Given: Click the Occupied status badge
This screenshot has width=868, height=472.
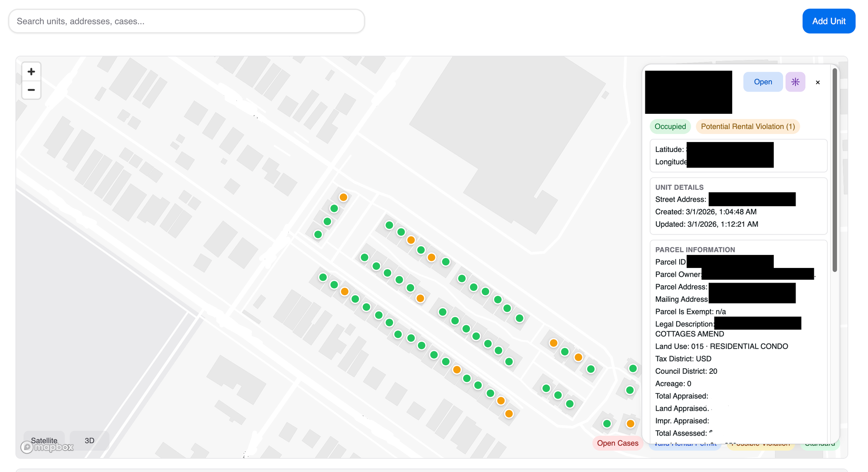Looking at the screenshot, I should (x=670, y=127).
